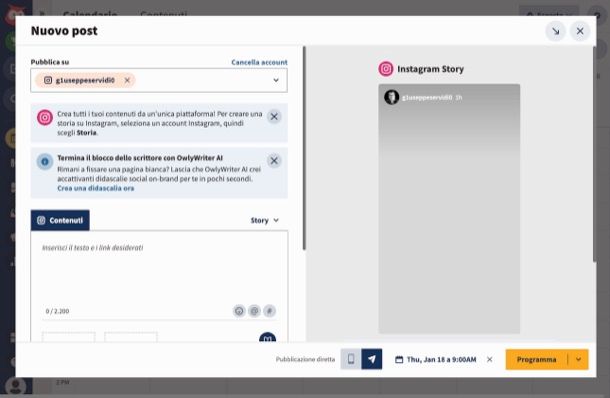Click the preview panel scrollbar
Viewport: 610px width, 398px height.
(x=594, y=154)
